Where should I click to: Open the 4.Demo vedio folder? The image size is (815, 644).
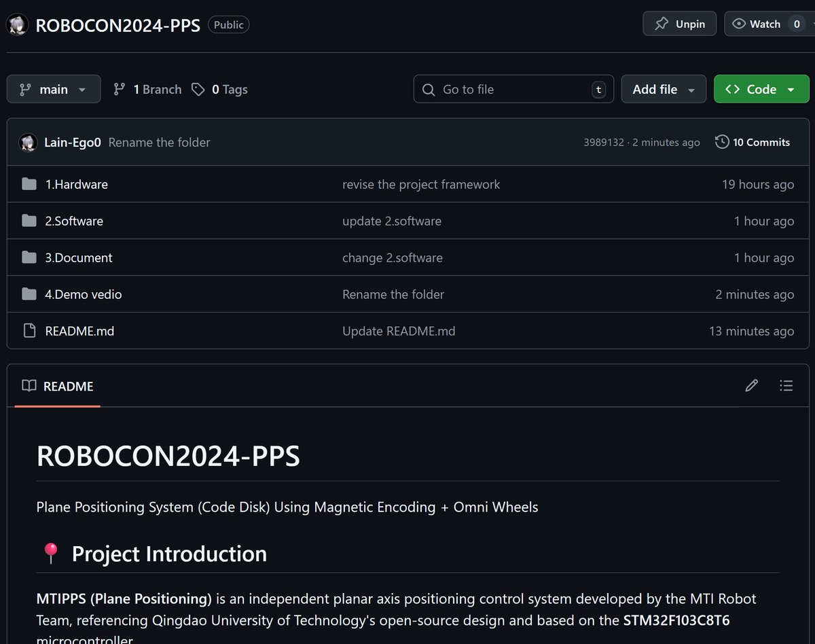coord(84,294)
